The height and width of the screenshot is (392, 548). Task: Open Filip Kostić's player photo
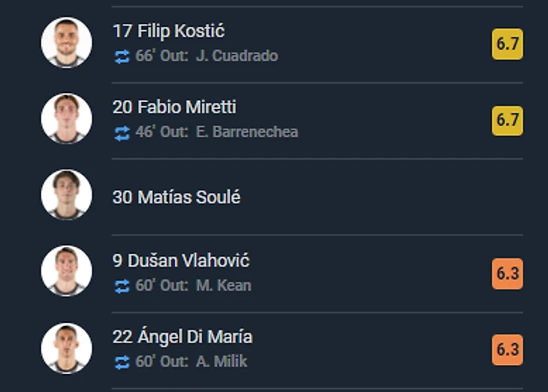point(66,43)
